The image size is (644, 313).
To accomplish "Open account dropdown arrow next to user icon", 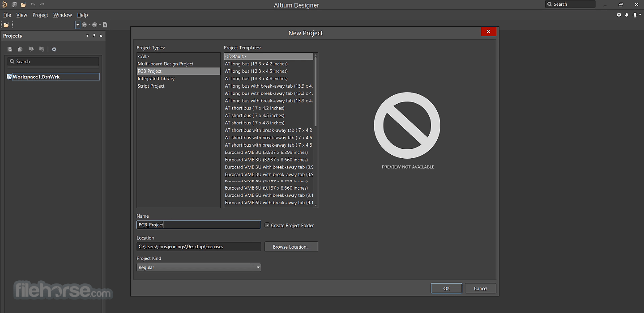I will 640,15.
